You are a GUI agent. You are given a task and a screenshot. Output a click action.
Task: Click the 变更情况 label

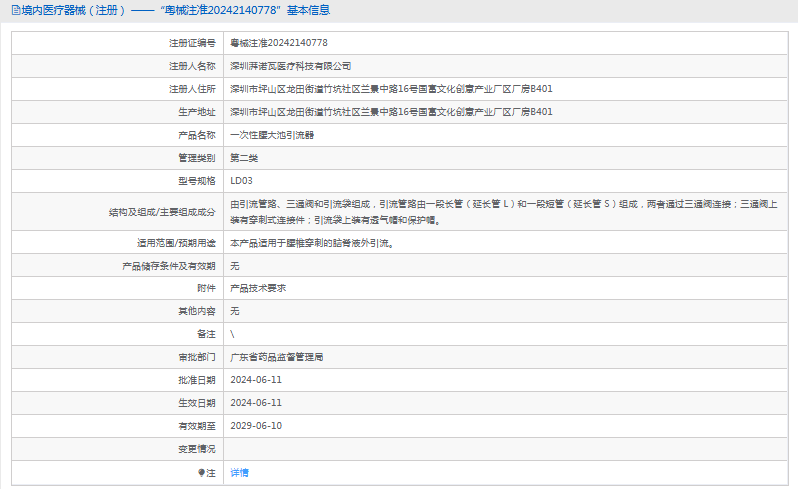(x=197, y=449)
